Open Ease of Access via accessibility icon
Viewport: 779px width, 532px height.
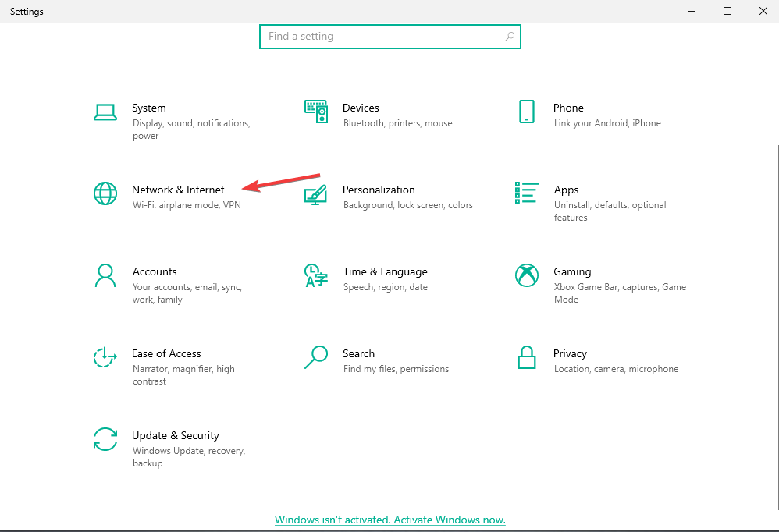coord(105,357)
